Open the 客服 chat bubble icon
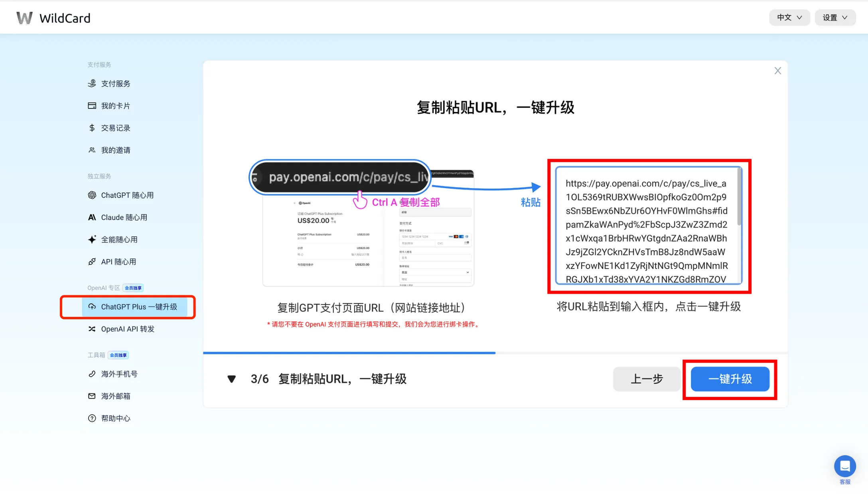The image size is (868, 495). (x=845, y=466)
